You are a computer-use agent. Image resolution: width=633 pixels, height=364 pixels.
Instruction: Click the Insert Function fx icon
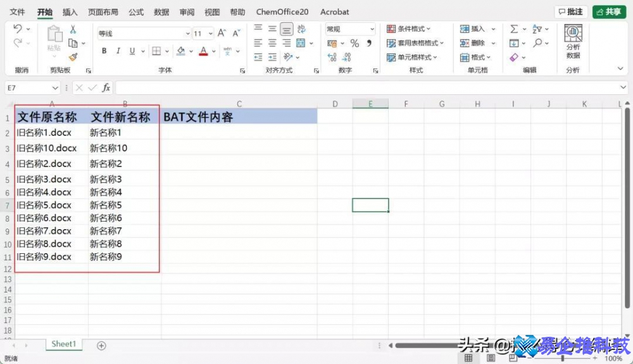(x=106, y=87)
